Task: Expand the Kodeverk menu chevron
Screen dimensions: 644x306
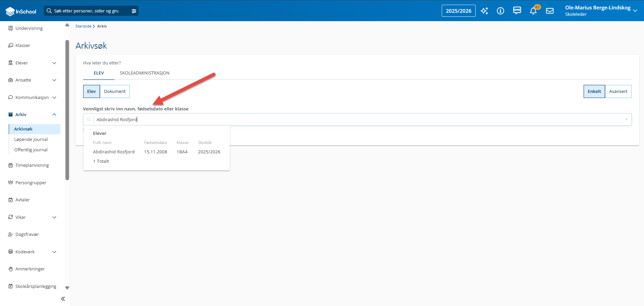Action: click(x=54, y=252)
